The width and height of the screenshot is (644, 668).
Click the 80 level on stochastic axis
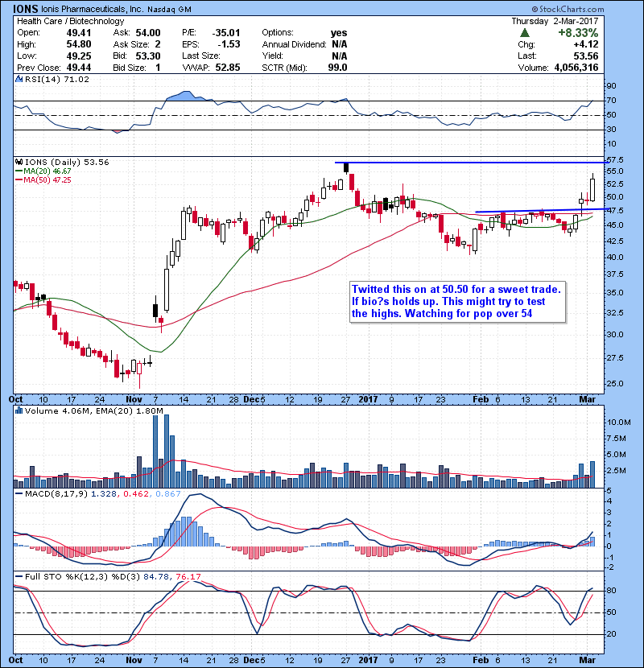pos(612,591)
